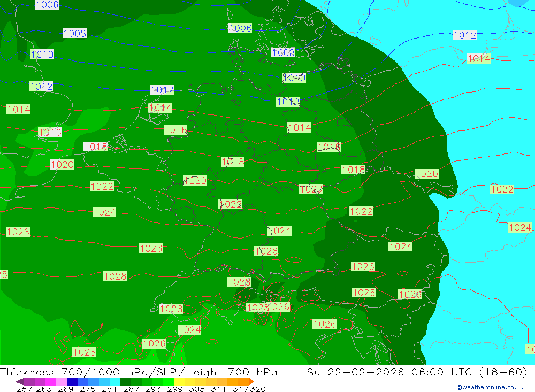Click legend value 257
This screenshot has height=392, width=535.
point(24,389)
